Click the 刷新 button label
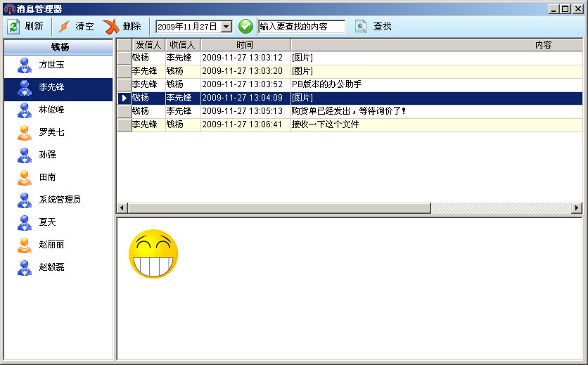 point(34,26)
